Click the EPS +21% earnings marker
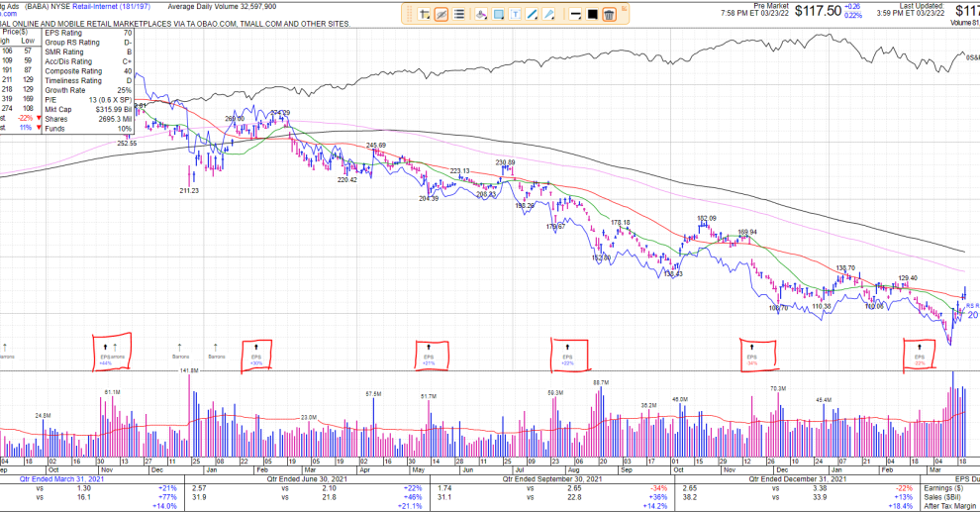980x514 pixels. tap(429, 355)
